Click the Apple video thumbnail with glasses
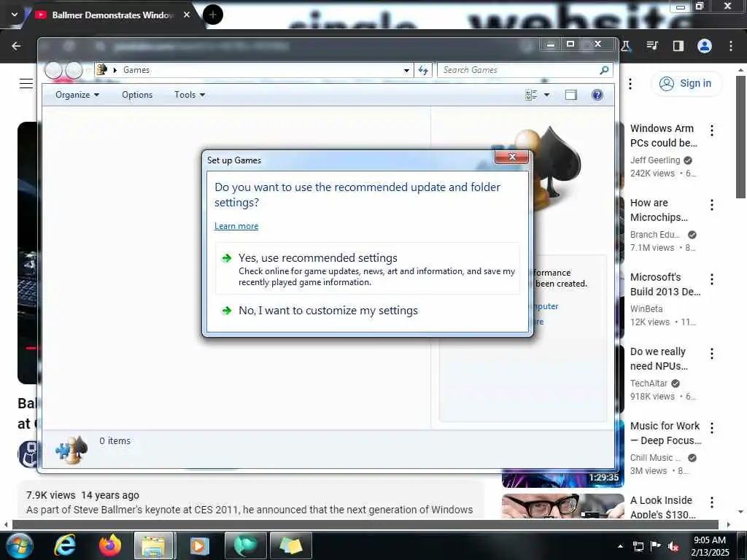This screenshot has width=747, height=560. click(562, 506)
